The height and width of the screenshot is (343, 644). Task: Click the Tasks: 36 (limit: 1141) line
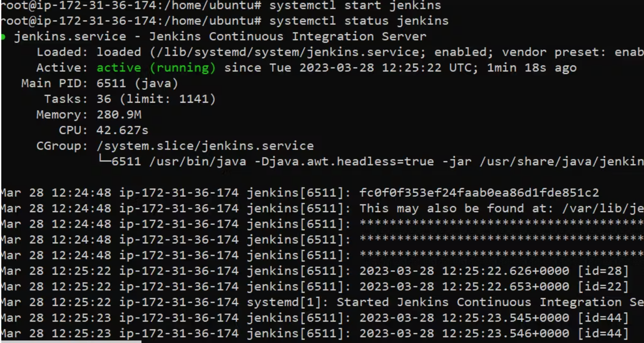(x=130, y=99)
